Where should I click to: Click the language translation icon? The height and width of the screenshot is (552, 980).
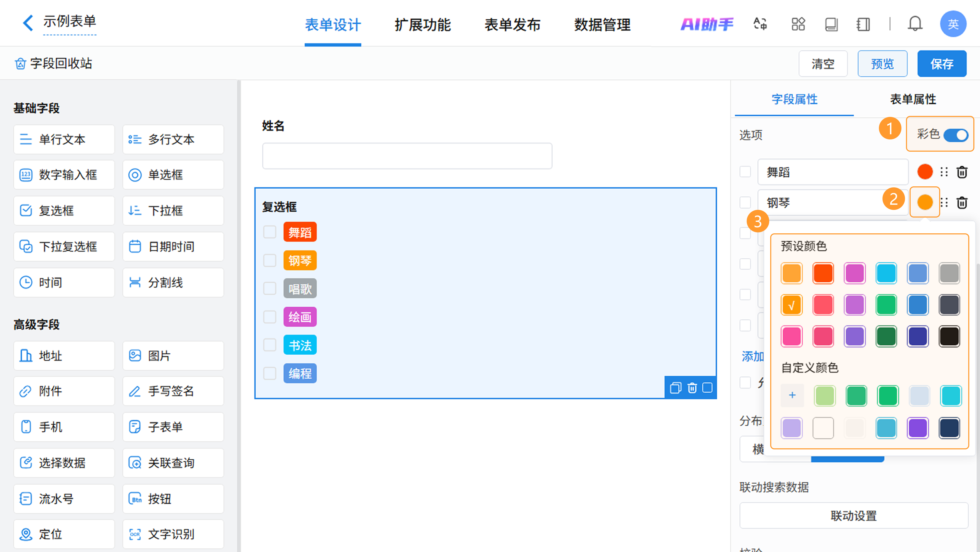(x=760, y=24)
